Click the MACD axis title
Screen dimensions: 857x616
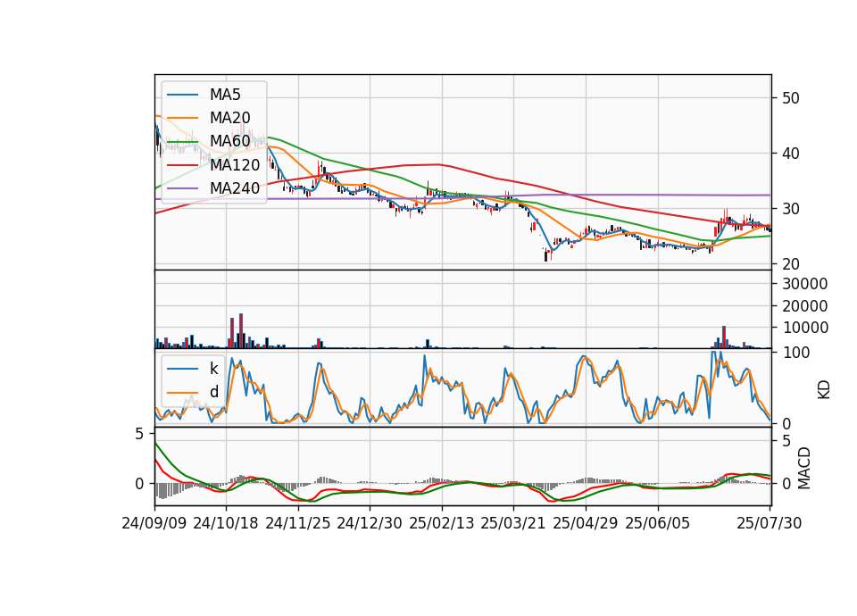[x=804, y=469]
